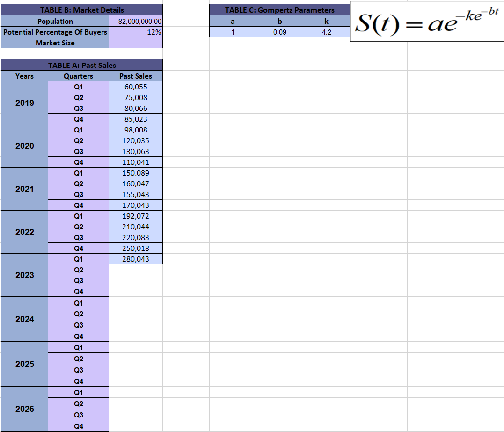Click the TABLE A: Past Sales header
This screenshot has width=504, height=432.
(82, 65)
